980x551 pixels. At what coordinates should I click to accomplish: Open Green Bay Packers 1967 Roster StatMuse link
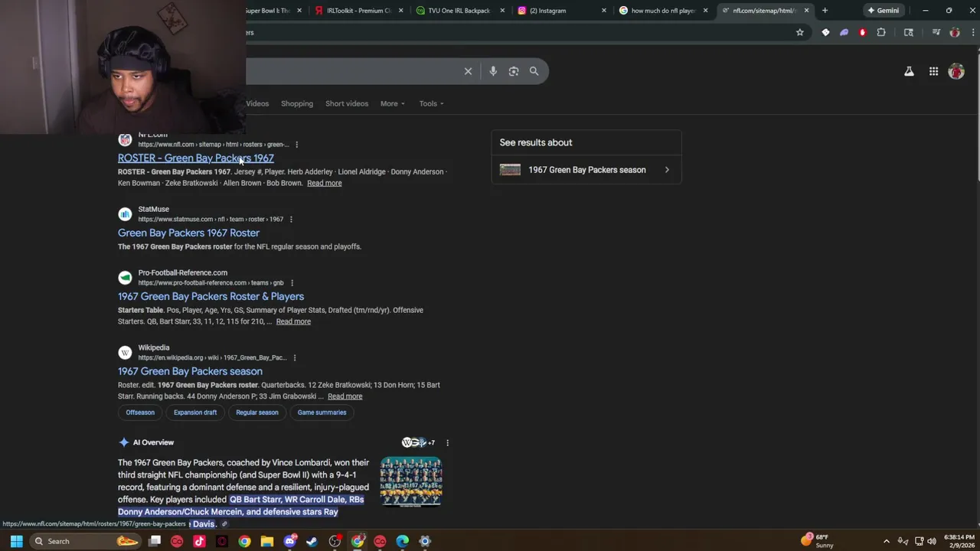coord(188,233)
